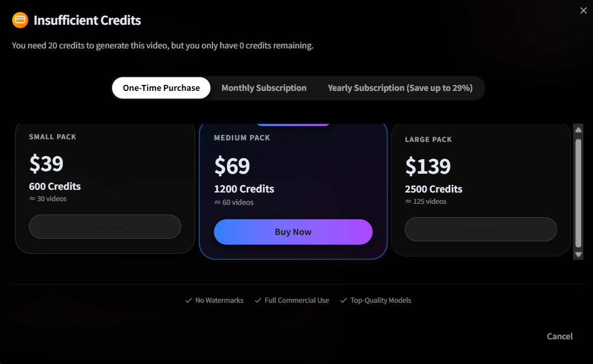
Task: Click the scrollbar up arrow
Action: tap(578, 129)
